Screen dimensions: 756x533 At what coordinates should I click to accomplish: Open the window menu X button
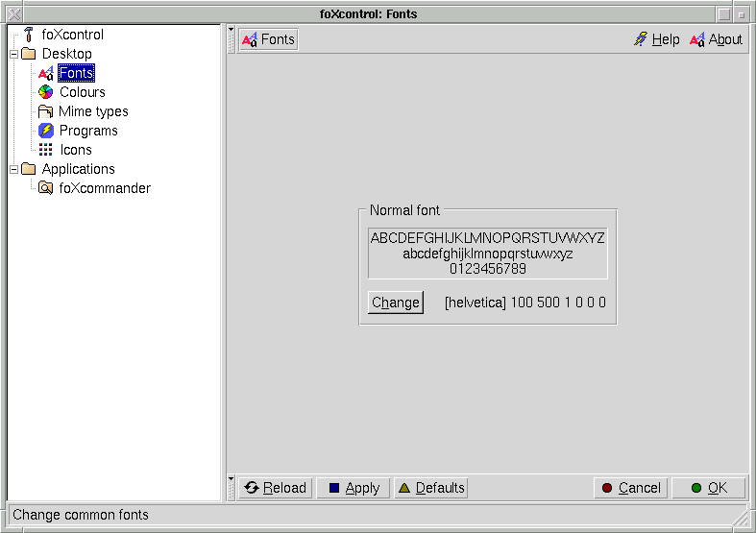click(x=15, y=14)
